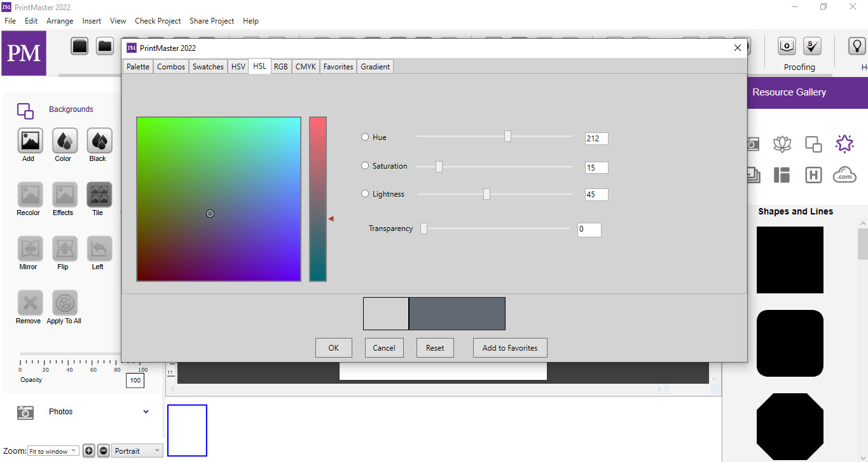Click the Photos camera icon in left panel

(25, 412)
